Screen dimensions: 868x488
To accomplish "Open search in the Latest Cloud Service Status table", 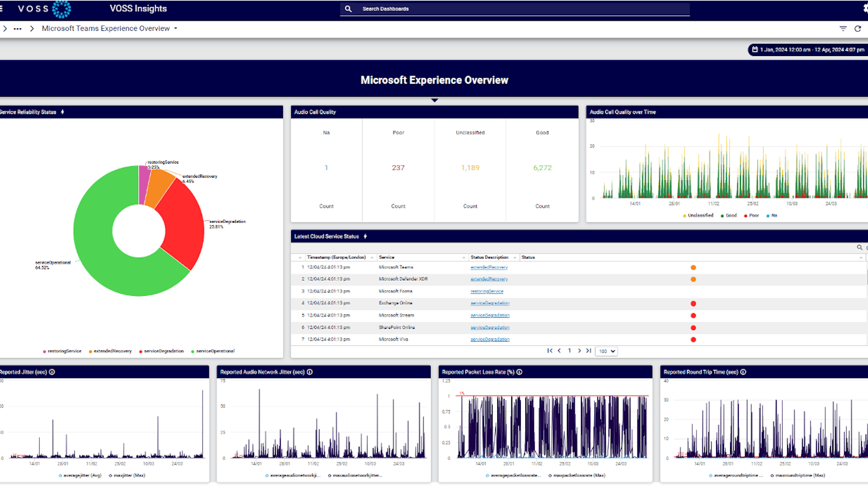I will 859,247.
